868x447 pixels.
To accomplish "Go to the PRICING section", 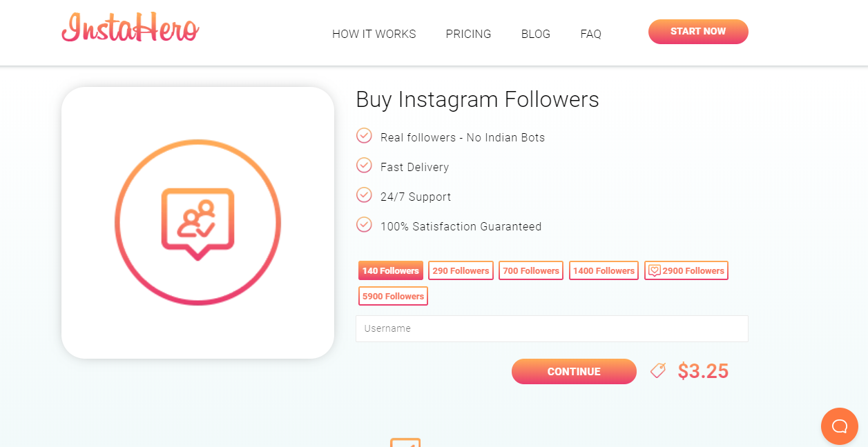I will coord(468,34).
